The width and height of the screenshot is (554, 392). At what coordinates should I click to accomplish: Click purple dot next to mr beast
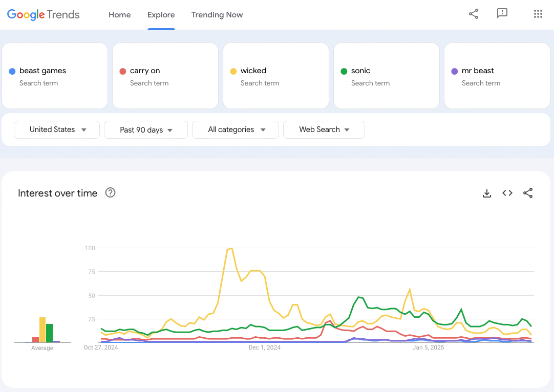[x=454, y=71]
